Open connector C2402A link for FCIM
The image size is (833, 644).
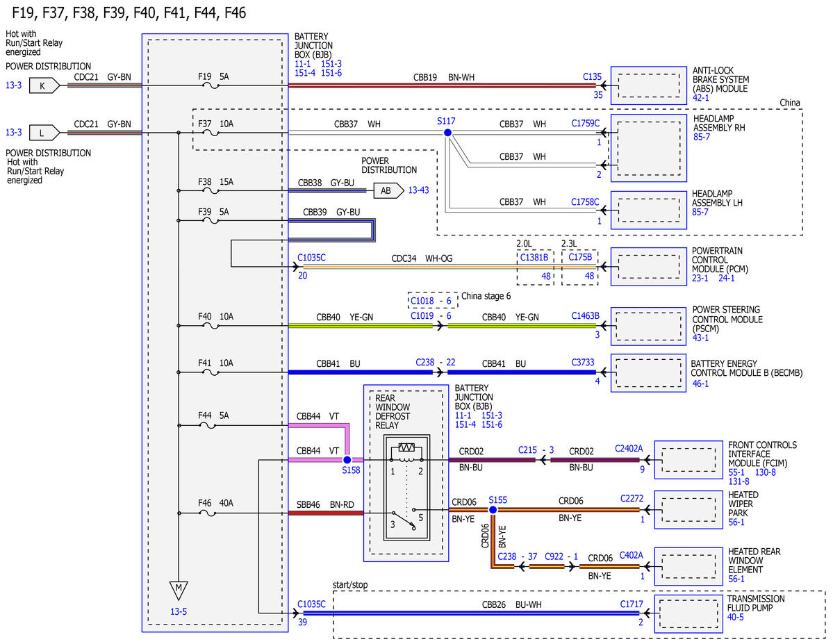tap(629, 448)
